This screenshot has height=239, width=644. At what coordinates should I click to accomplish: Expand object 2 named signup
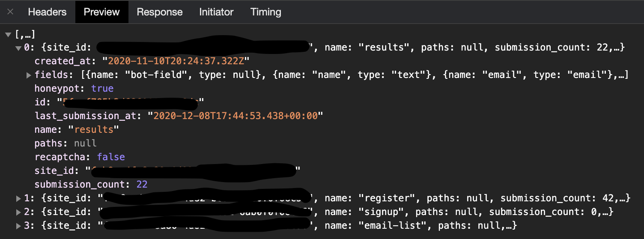tap(18, 212)
